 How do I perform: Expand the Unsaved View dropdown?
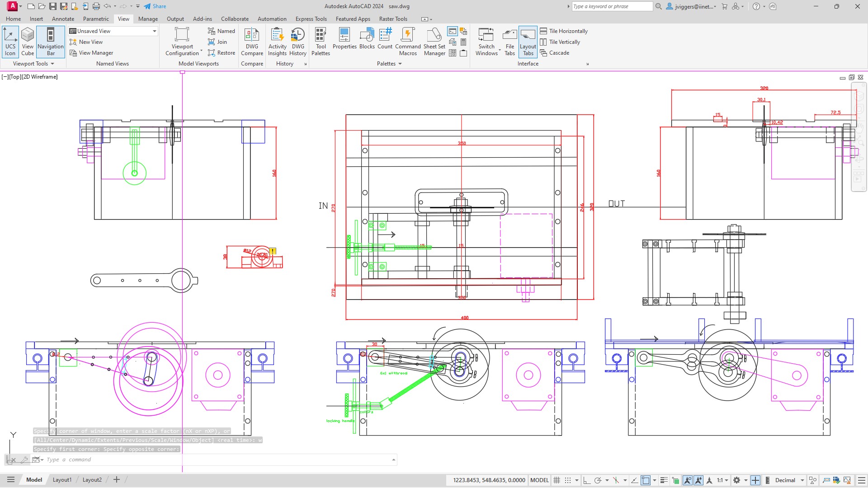coord(154,31)
